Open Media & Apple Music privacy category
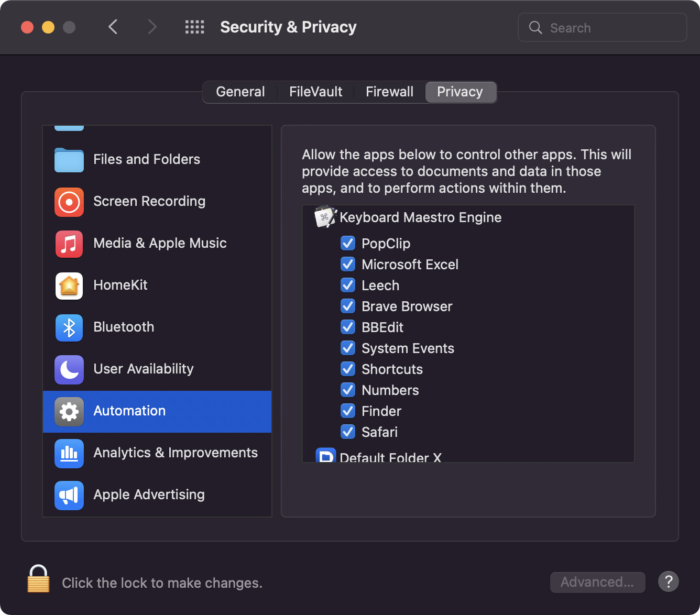This screenshot has height=615, width=700. tap(159, 244)
